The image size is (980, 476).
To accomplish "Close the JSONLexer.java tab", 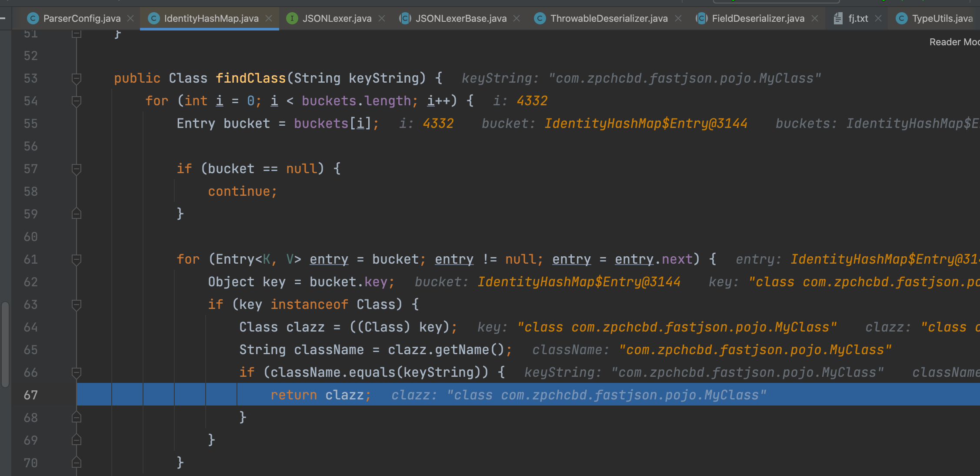I will tap(382, 18).
